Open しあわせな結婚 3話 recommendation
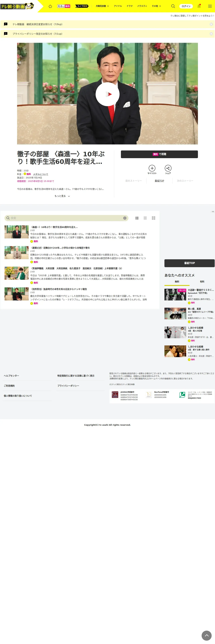Screen dimensions: 215x644 click(x=190, y=334)
